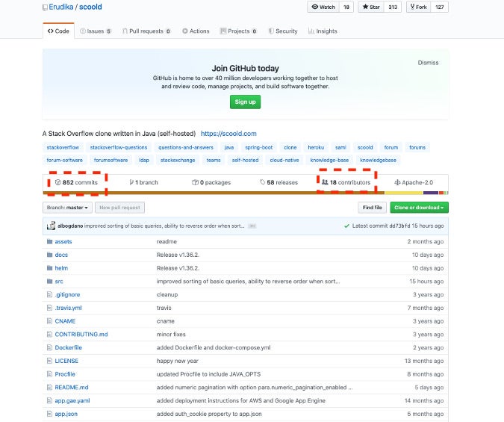
Task: Select the java topic tag
Action: (229, 147)
